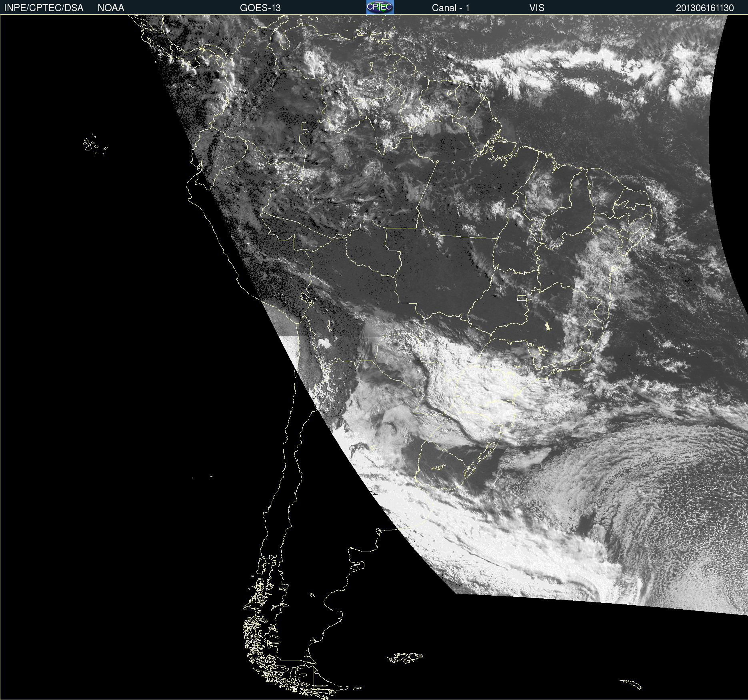Click the VIS image type label
Screen dimensions: 748x700
point(536,8)
